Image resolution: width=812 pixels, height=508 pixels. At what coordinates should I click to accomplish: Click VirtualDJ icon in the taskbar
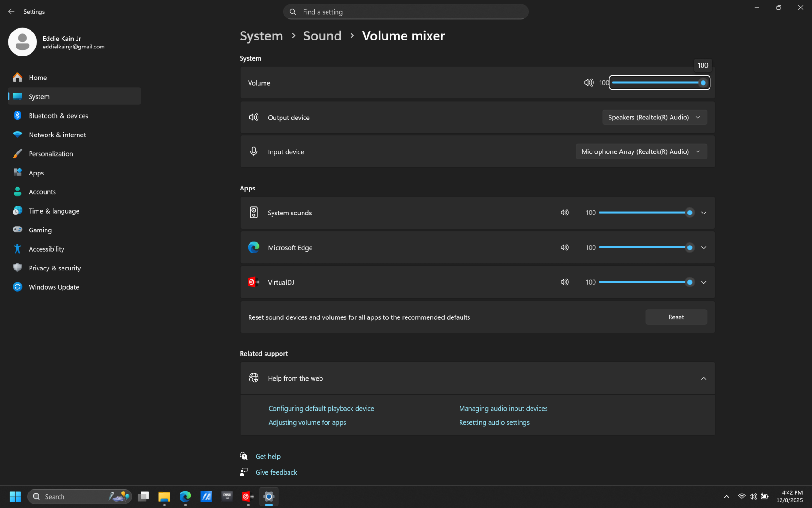248,497
